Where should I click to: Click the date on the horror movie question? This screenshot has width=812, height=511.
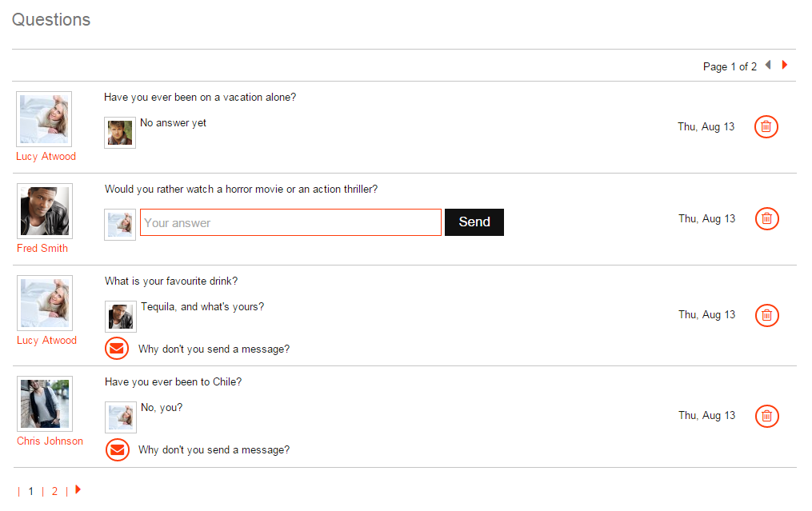pyautogui.click(x=707, y=219)
